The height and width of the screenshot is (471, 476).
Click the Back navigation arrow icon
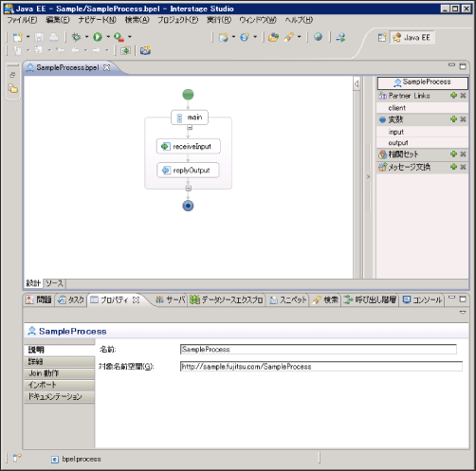pos(75,50)
